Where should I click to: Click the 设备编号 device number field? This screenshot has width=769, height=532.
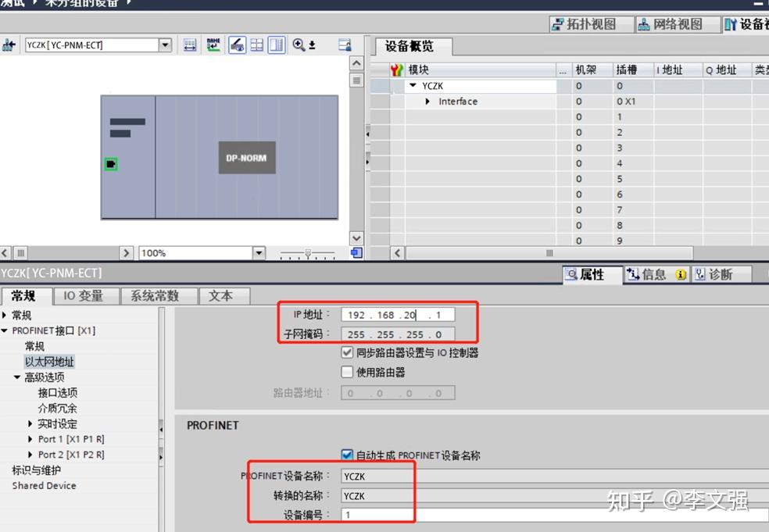[x=555, y=515]
